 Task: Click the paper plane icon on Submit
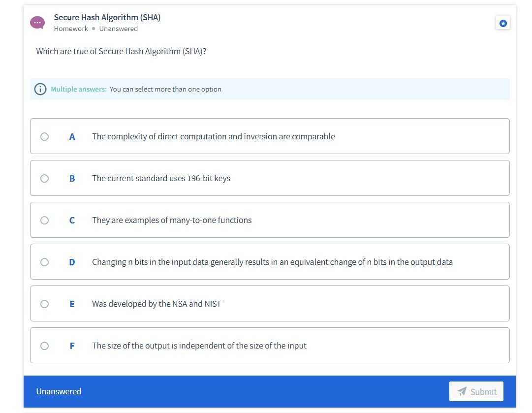point(461,391)
